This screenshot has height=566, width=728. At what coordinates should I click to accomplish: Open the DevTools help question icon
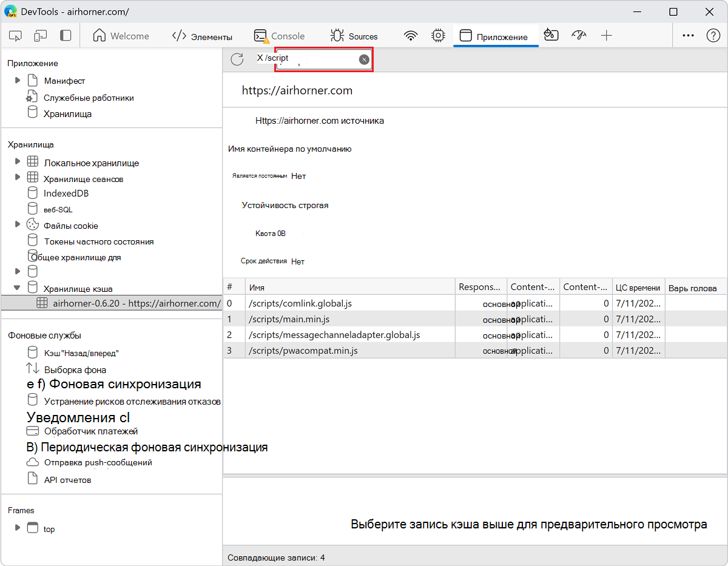tap(713, 36)
